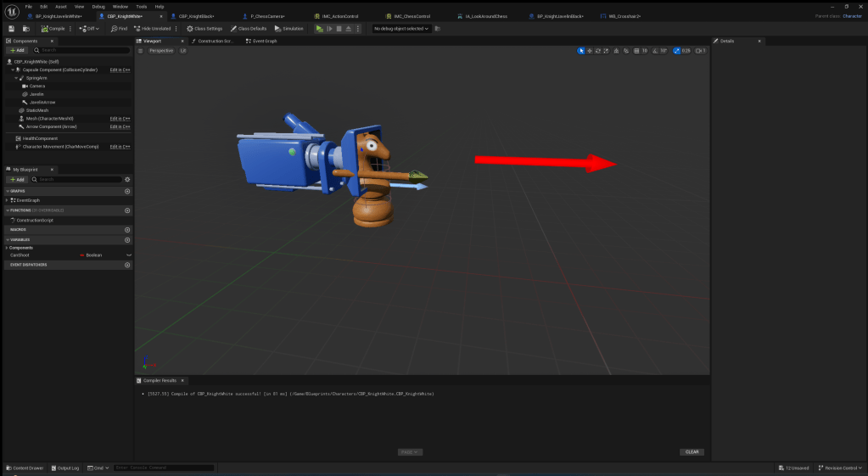868x476 pixels.
Task: Toggle rotation snapping in the viewport
Action: [655, 51]
